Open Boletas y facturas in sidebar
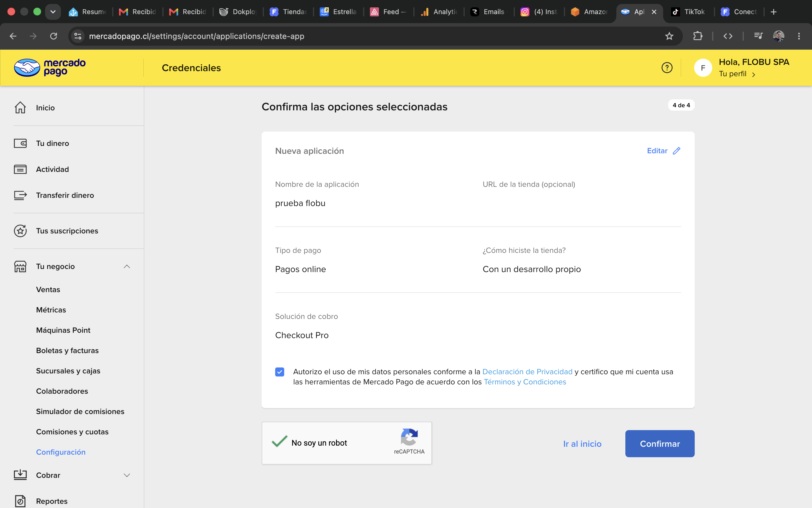This screenshot has width=812, height=508. [67, 351]
